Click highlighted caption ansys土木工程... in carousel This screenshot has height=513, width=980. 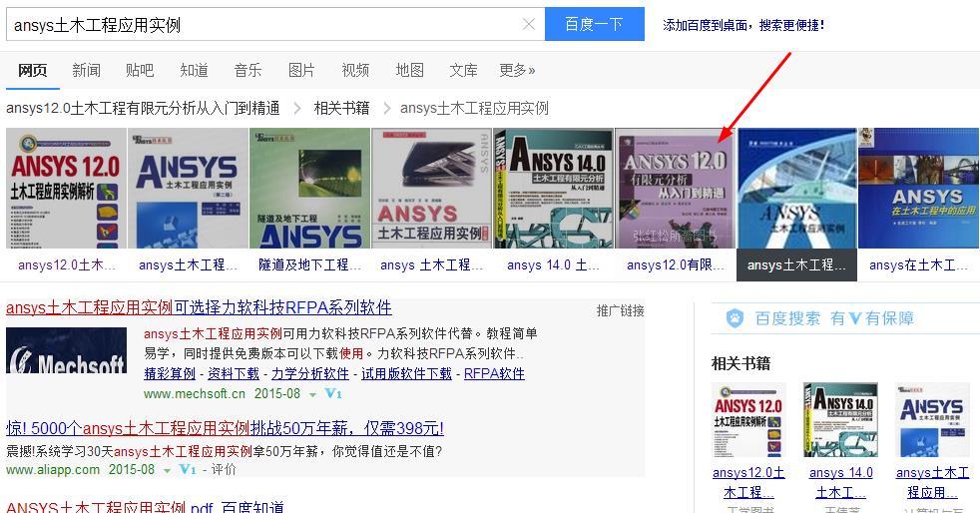coord(797,264)
